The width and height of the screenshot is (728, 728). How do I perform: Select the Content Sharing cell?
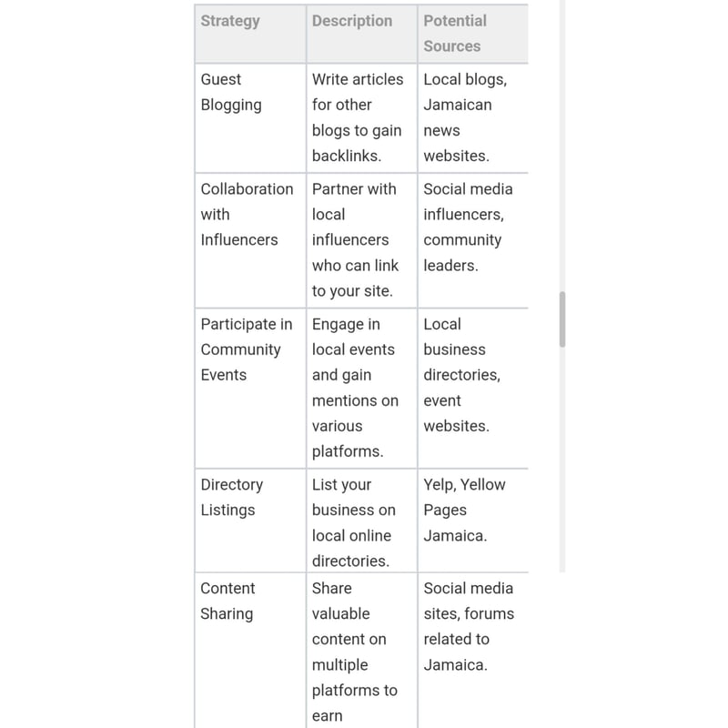pos(227,601)
